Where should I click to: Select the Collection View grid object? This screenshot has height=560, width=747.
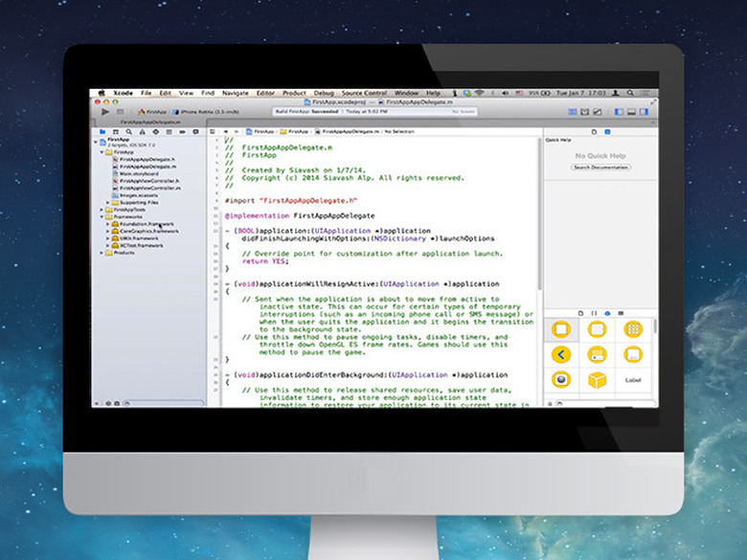pyautogui.click(x=633, y=329)
